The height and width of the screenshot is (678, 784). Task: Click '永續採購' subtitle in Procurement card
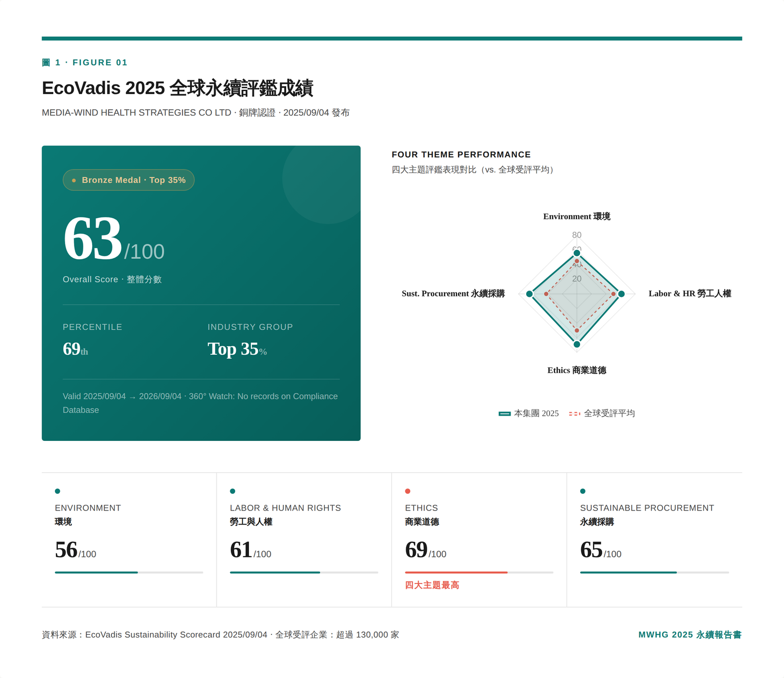tap(597, 522)
